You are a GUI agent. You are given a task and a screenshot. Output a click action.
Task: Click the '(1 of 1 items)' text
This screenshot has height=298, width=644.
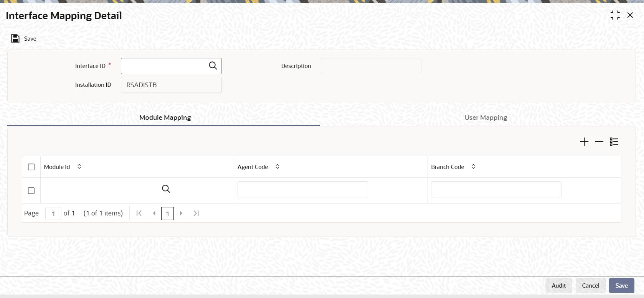pos(103,213)
